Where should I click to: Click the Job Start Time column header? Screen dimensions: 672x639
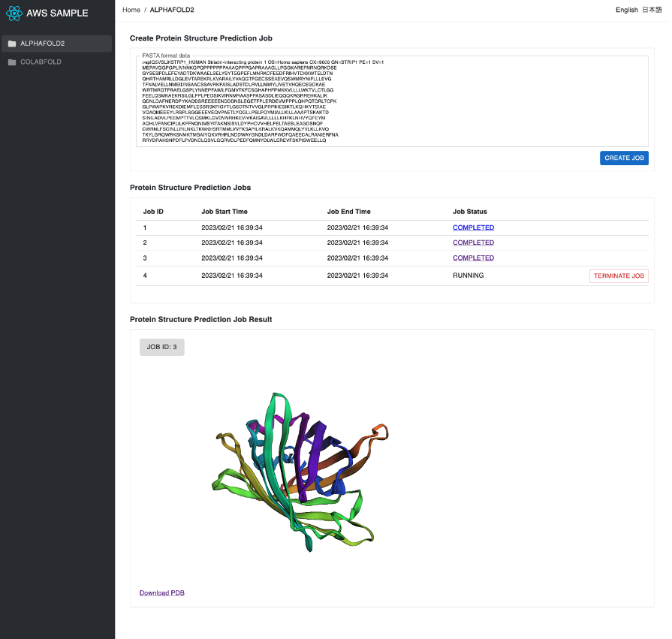click(x=226, y=211)
